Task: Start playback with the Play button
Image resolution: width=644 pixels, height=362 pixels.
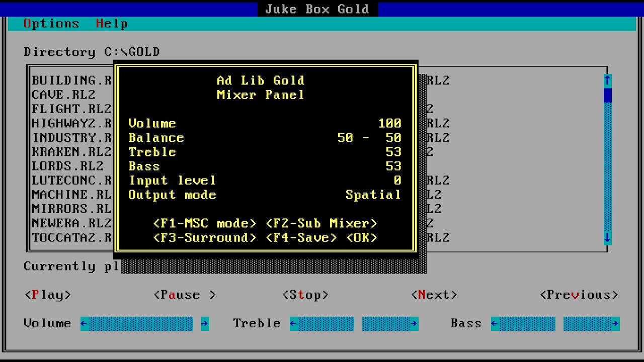Action: tap(48, 295)
